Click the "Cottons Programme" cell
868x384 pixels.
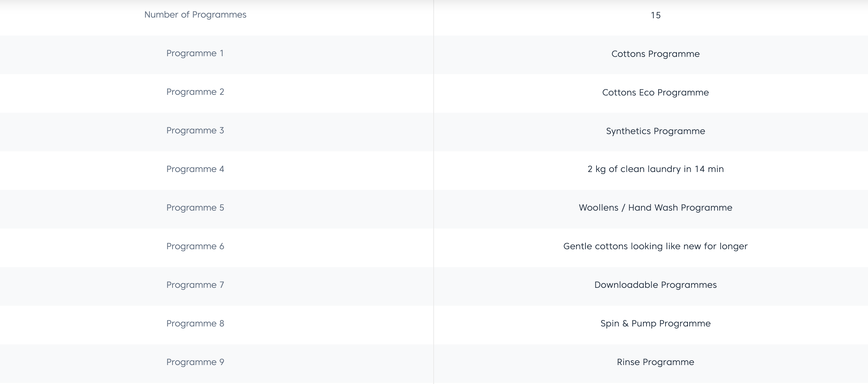click(655, 54)
